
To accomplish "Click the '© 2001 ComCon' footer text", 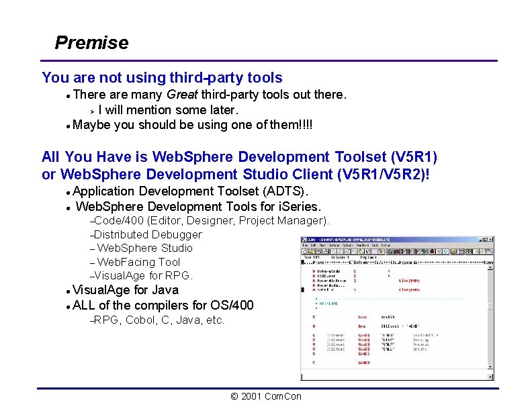I will coord(266,396).
